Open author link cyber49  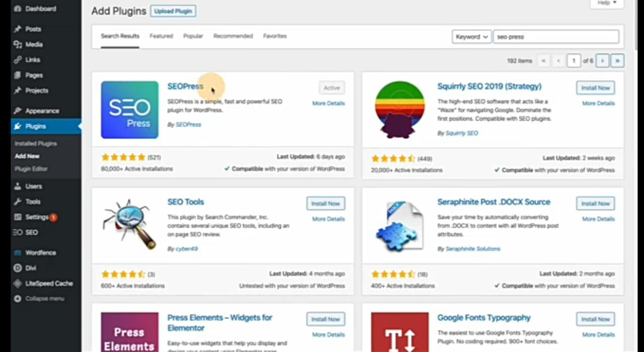click(187, 249)
